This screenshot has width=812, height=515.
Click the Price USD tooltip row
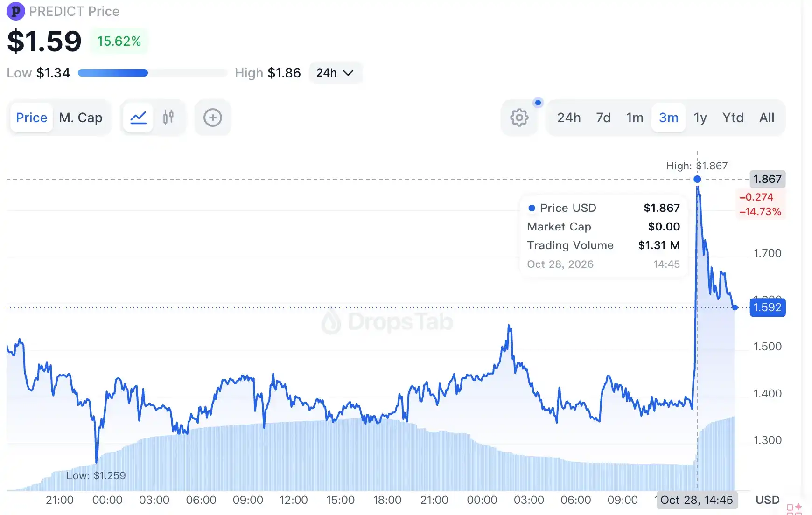click(603, 208)
